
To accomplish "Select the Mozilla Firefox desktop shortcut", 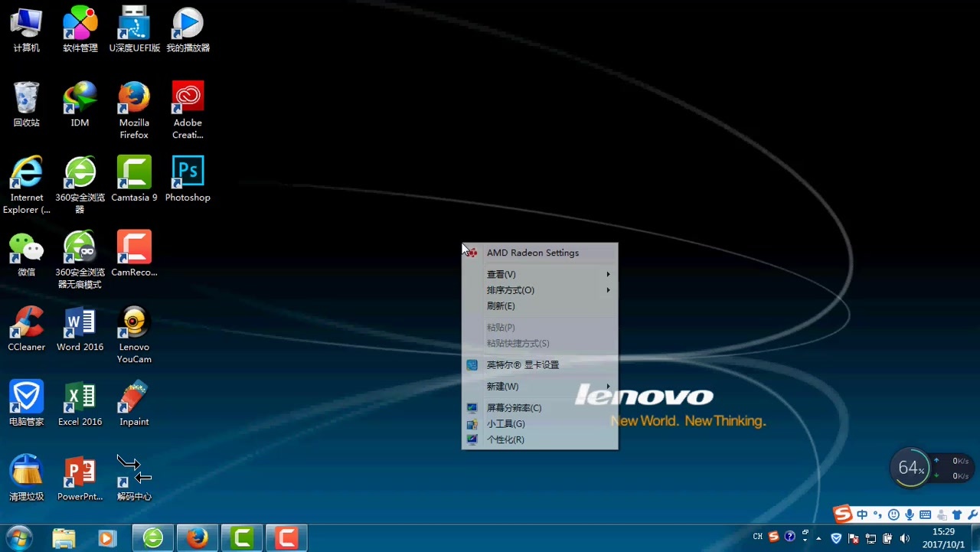I will pos(134,111).
